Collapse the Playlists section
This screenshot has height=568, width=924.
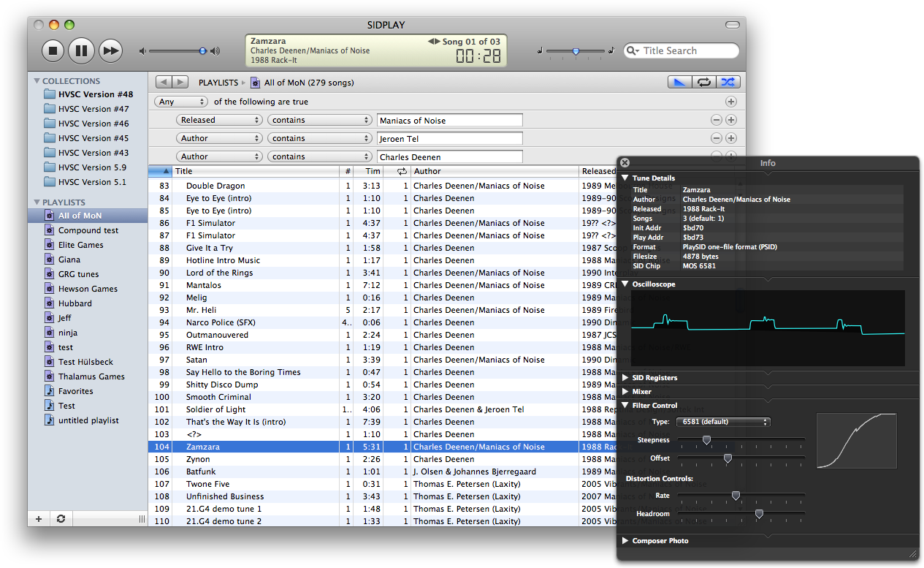click(x=37, y=202)
